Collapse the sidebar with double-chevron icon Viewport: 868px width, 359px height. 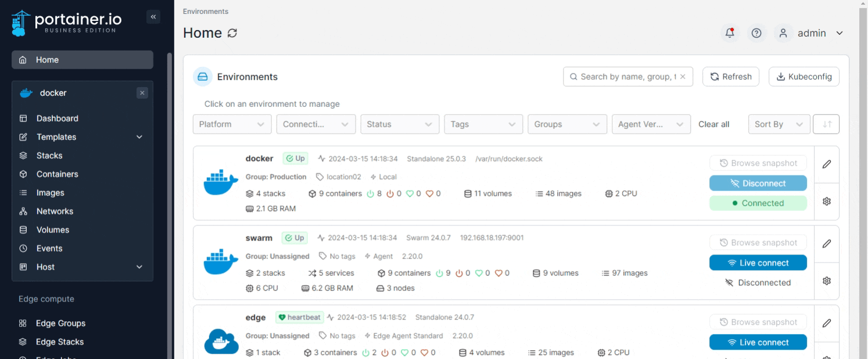[x=153, y=17]
